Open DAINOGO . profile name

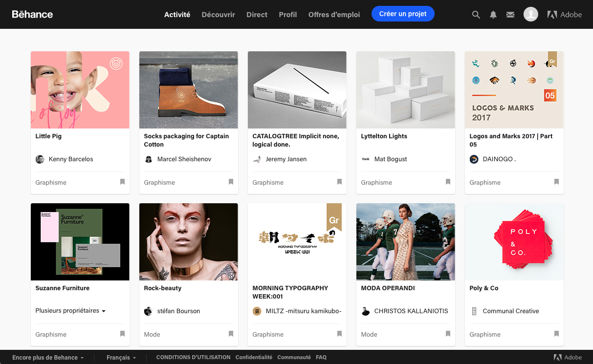(x=500, y=159)
